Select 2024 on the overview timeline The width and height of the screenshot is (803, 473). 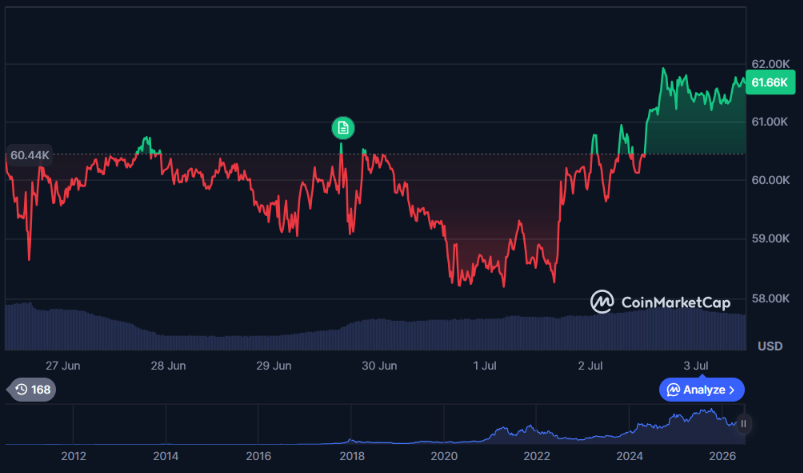tap(629, 456)
